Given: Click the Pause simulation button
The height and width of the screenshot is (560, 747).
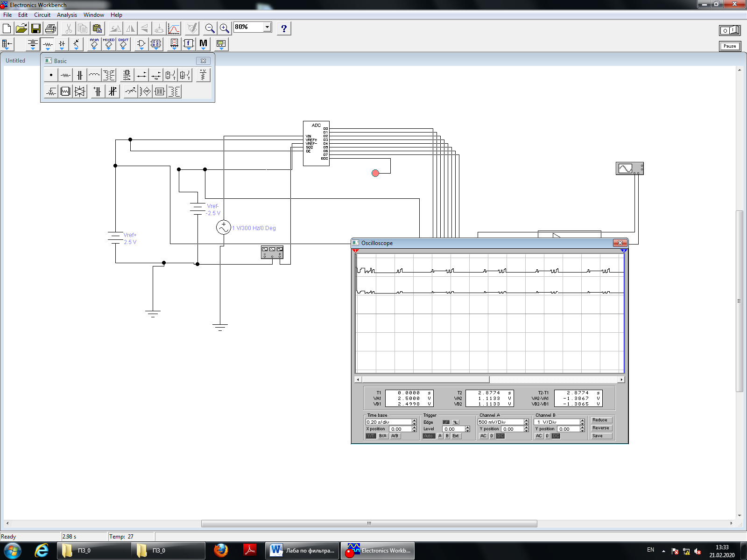Looking at the screenshot, I should [730, 46].
